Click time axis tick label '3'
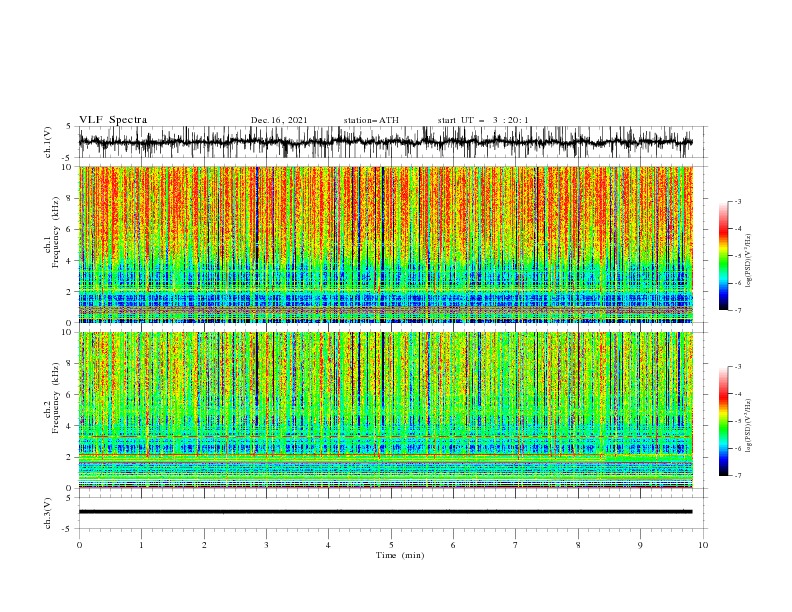The height and width of the screenshot is (612, 792). [x=267, y=545]
